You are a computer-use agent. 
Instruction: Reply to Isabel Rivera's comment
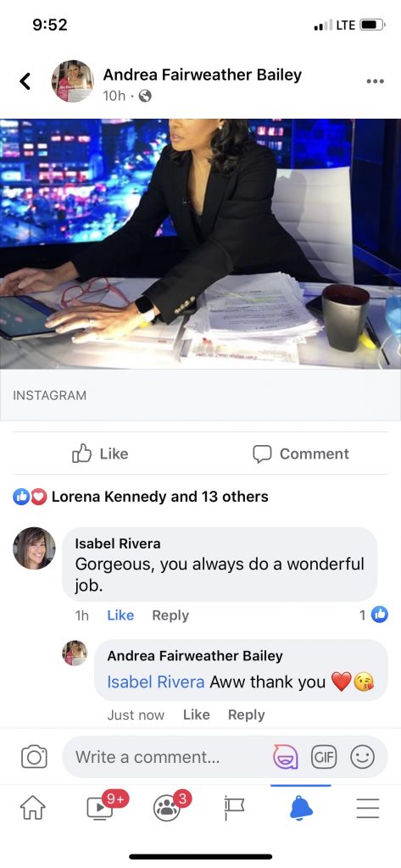click(x=170, y=615)
